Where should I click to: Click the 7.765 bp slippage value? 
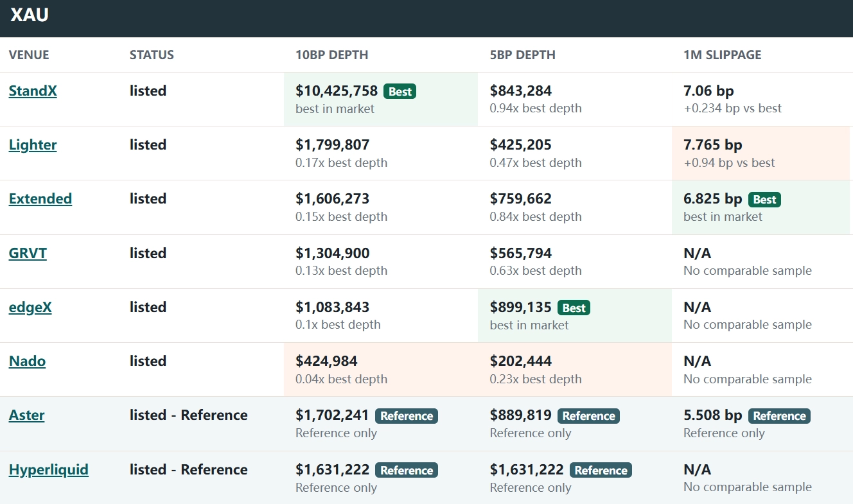713,145
